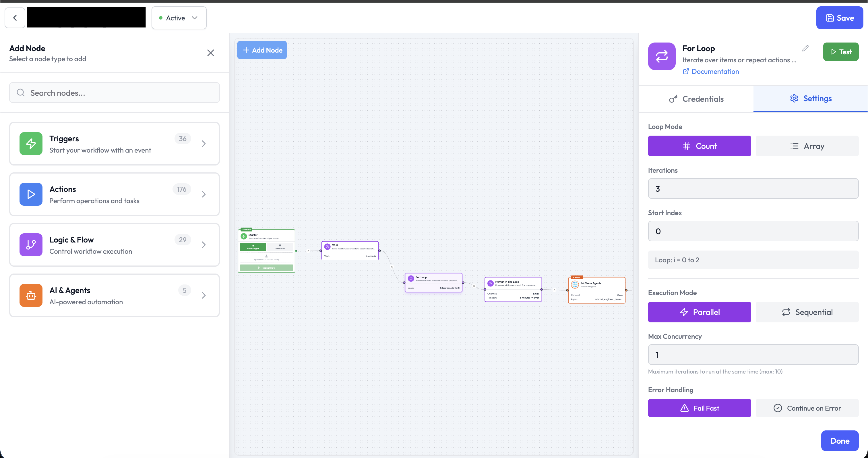The width and height of the screenshot is (868, 458).
Task: Click the Search nodes input field
Action: [115, 93]
